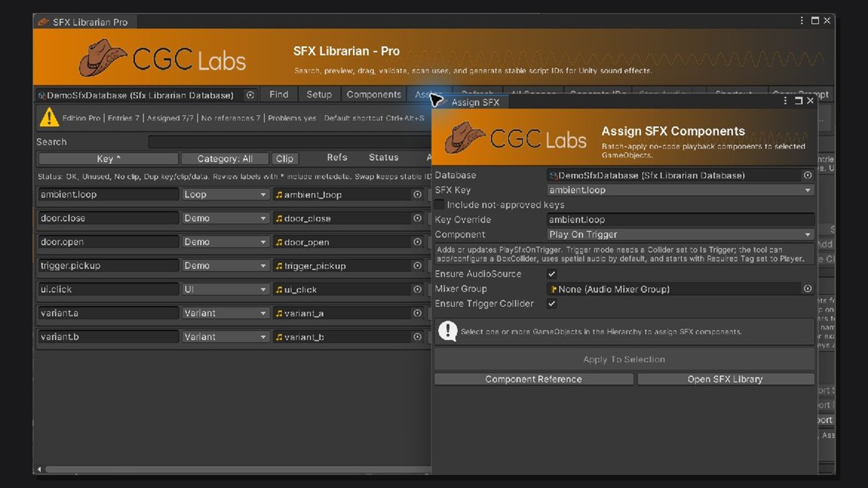The width and height of the screenshot is (868, 488).
Task: Open the Components toolbar tab
Action: tap(374, 94)
